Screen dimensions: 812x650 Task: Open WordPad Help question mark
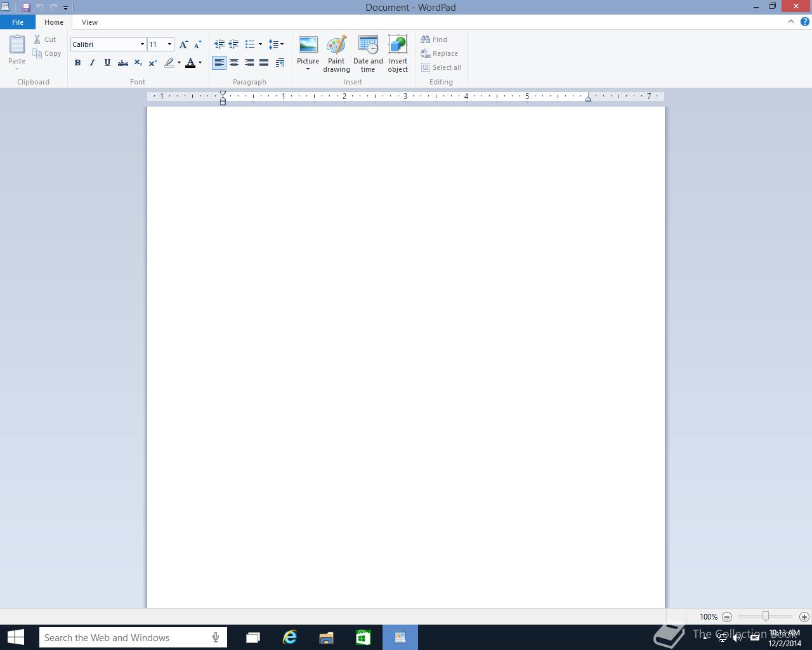coord(805,22)
